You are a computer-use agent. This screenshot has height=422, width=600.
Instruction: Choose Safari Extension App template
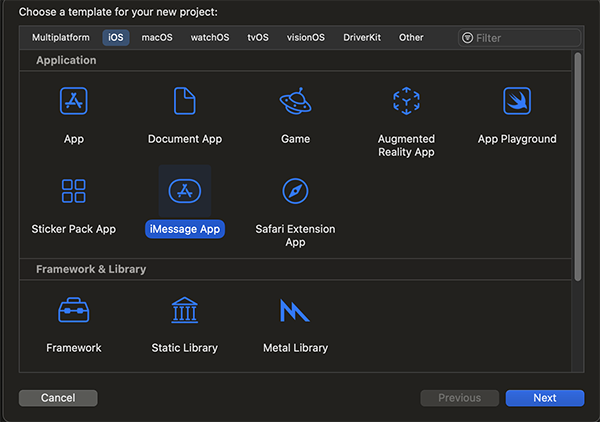pyautogui.click(x=295, y=191)
